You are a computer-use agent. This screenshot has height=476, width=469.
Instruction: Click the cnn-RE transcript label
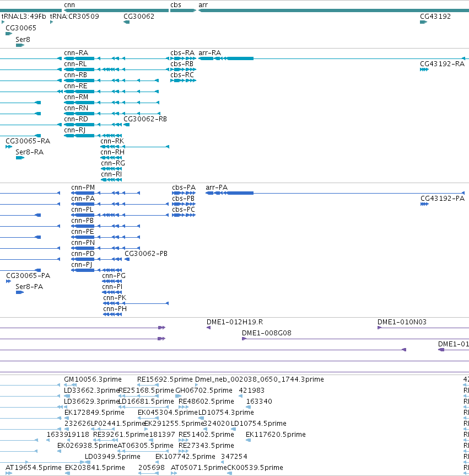click(76, 86)
